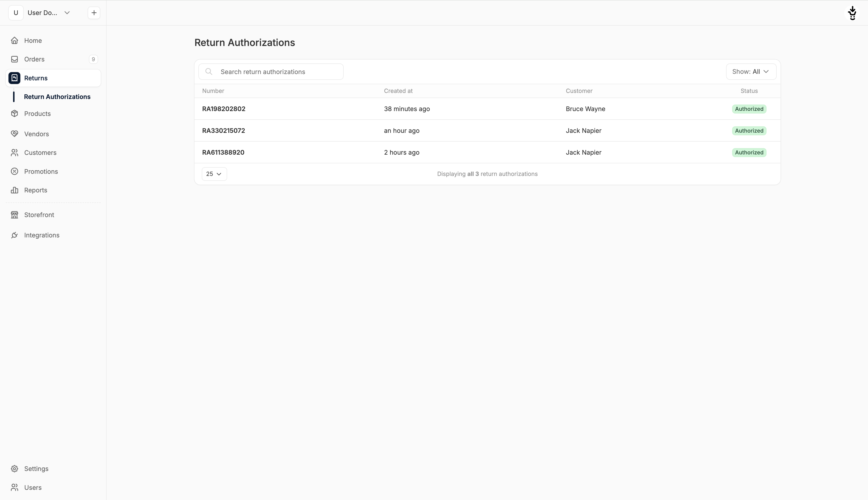868x500 pixels.
Task: Click the Vendors handshake icon
Action: pos(15,134)
